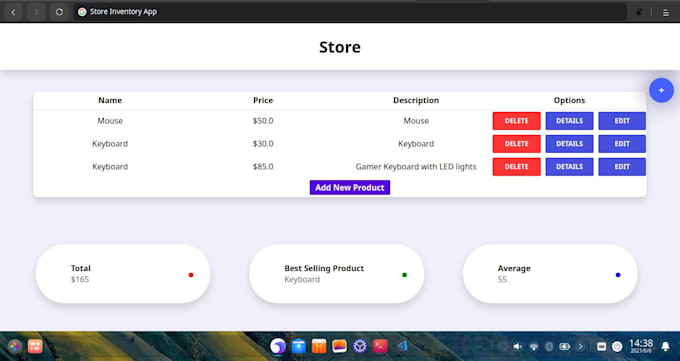Open the Wi-Fi network tray icon
Screen dimensions: 680x361
pyautogui.click(x=534, y=347)
